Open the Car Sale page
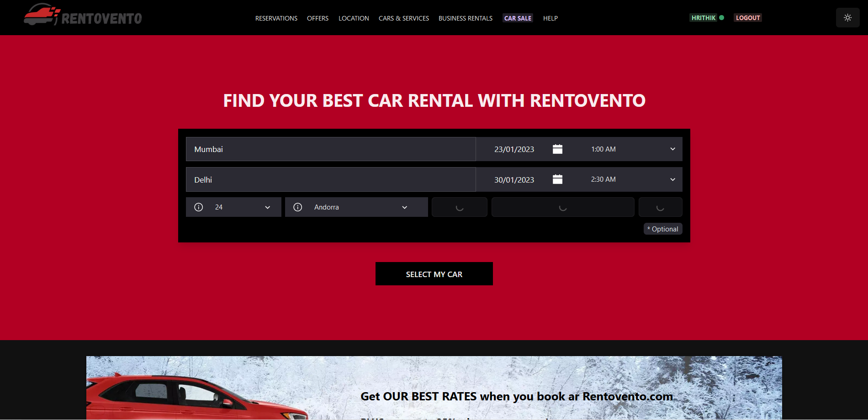This screenshot has width=868, height=420. tap(518, 18)
